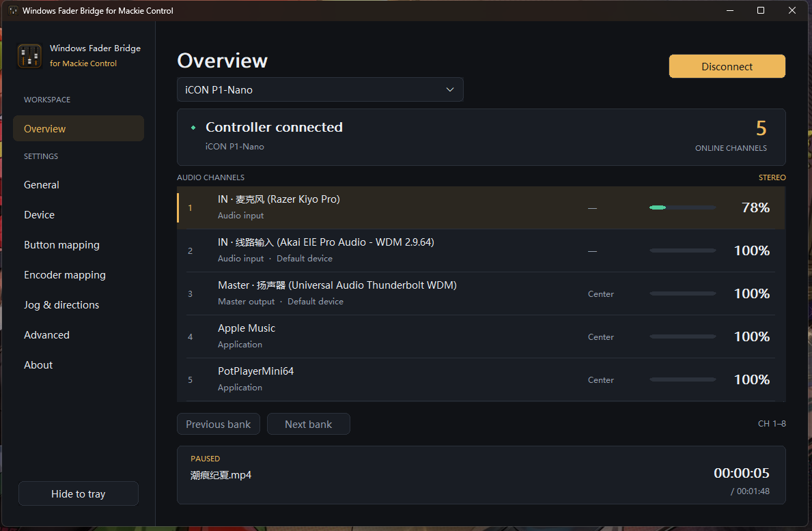The width and height of the screenshot is (812, 531).
Task: Open Jog & directions settings
Action: tap(79, 305)
